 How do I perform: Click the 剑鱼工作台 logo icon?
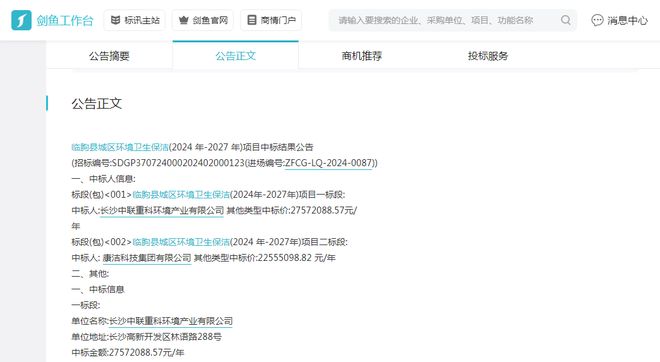pyautogui.click(x=21, y=20)
